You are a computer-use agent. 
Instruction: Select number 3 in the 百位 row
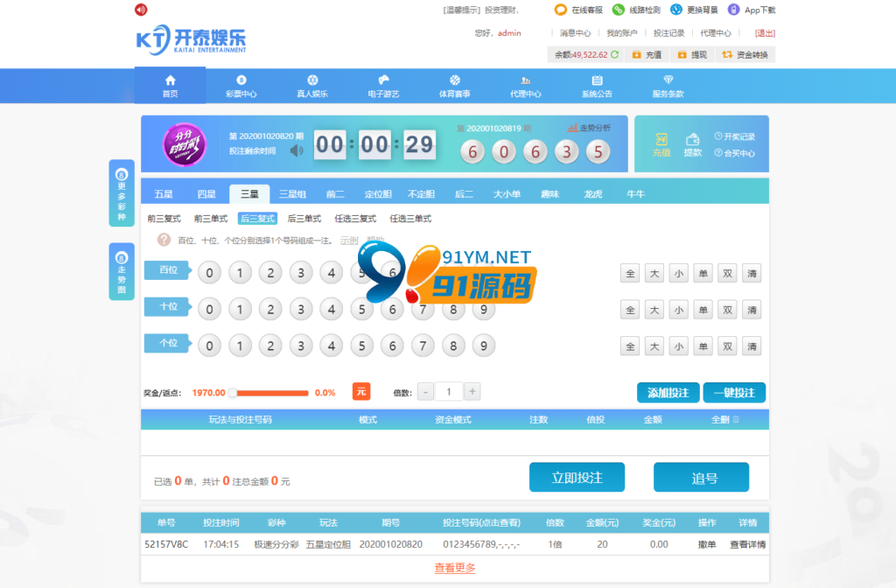(x=301, y=273)
